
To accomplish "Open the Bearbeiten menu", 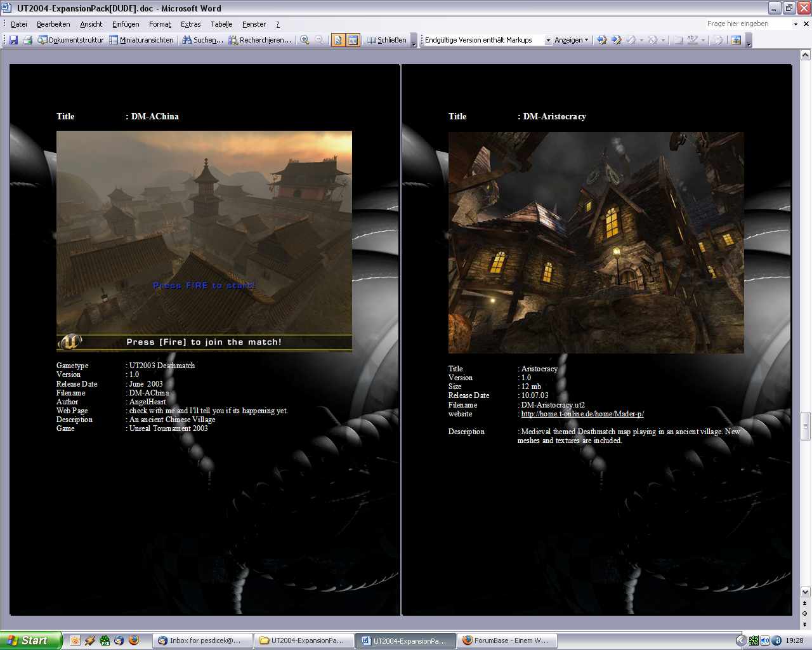I will tap(53, 24).
